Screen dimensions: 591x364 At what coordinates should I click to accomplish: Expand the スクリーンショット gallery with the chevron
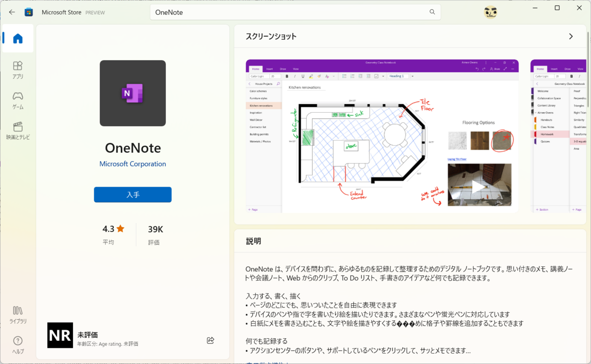click(570, 36)
